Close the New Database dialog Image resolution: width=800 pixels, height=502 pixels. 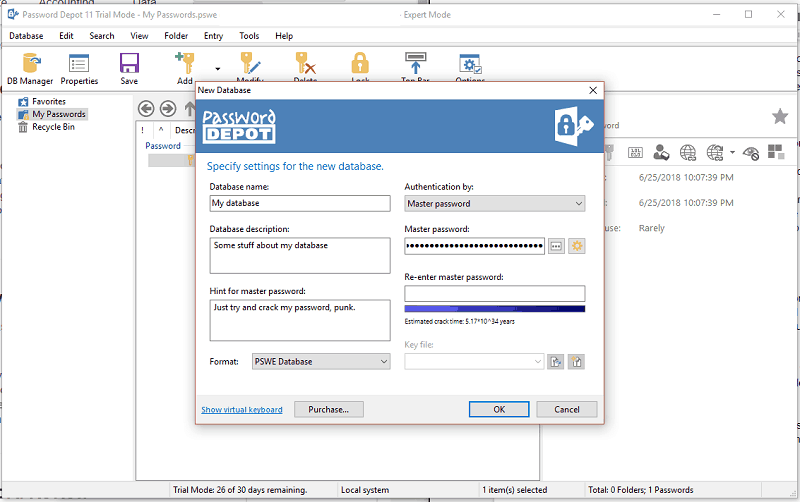pos(593,90)
